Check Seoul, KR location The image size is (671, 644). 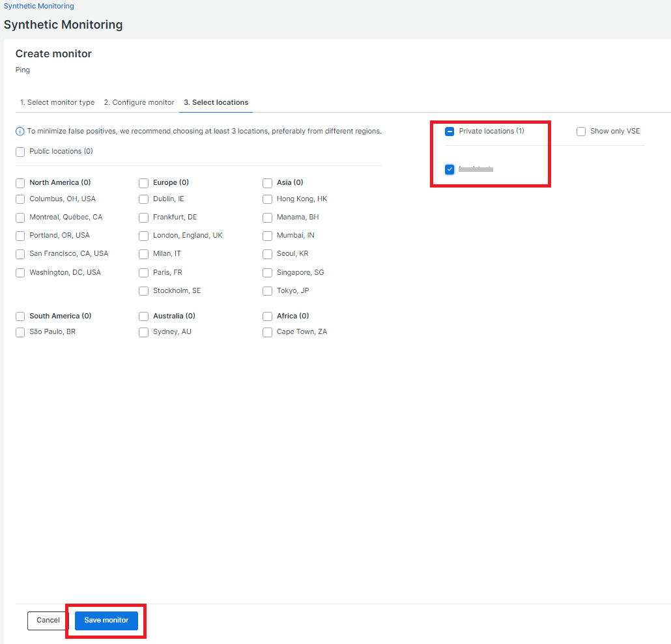point(267,254)
